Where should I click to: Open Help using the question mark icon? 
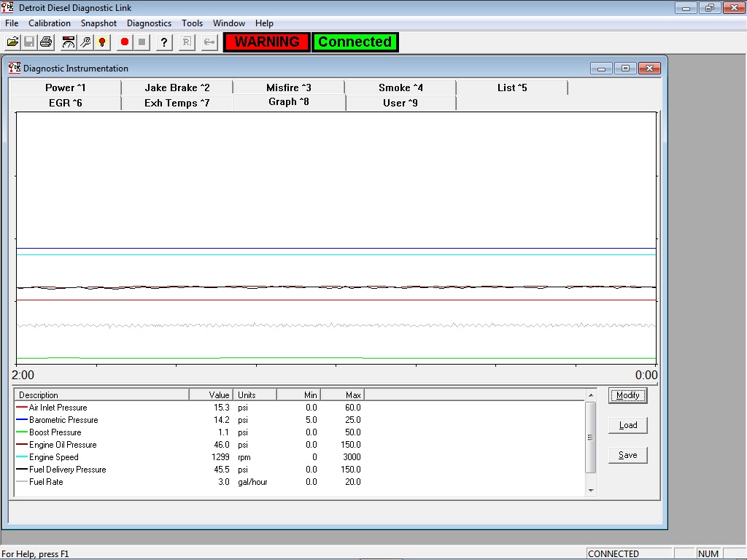163,42
